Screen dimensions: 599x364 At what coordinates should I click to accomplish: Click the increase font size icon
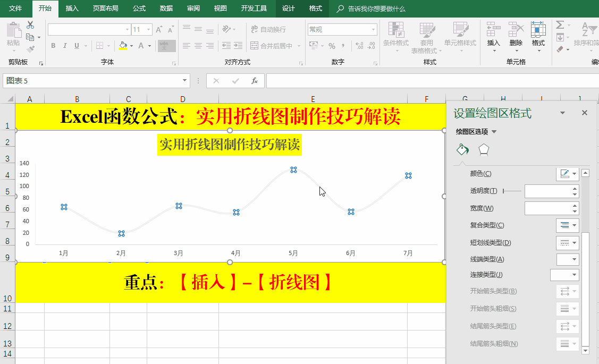click(x=159, y=29)
